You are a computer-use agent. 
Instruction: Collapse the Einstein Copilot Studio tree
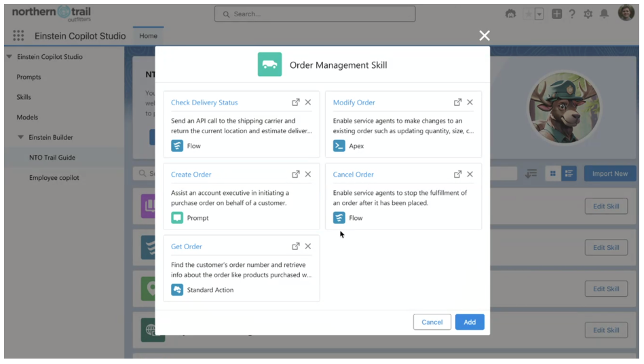coord(9,56)
